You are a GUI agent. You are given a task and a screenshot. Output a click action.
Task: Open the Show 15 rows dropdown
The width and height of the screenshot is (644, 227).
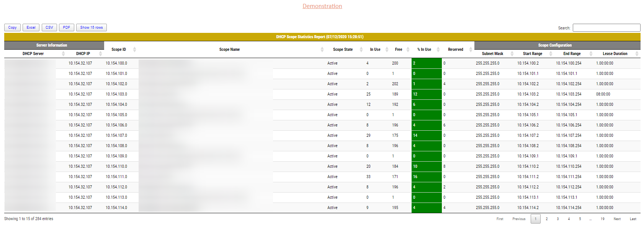click(92, 28)
